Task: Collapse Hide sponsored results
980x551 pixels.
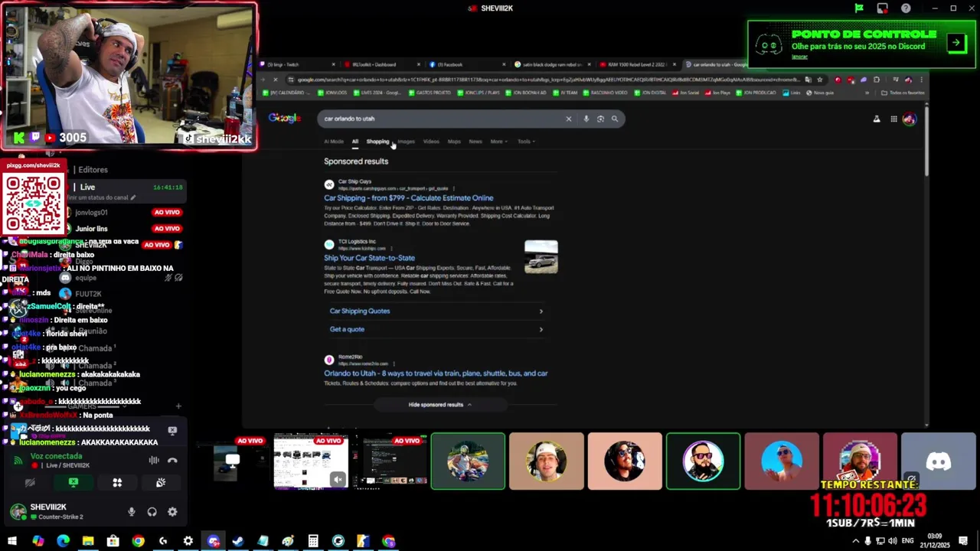Action: click(x=440, y=405)
